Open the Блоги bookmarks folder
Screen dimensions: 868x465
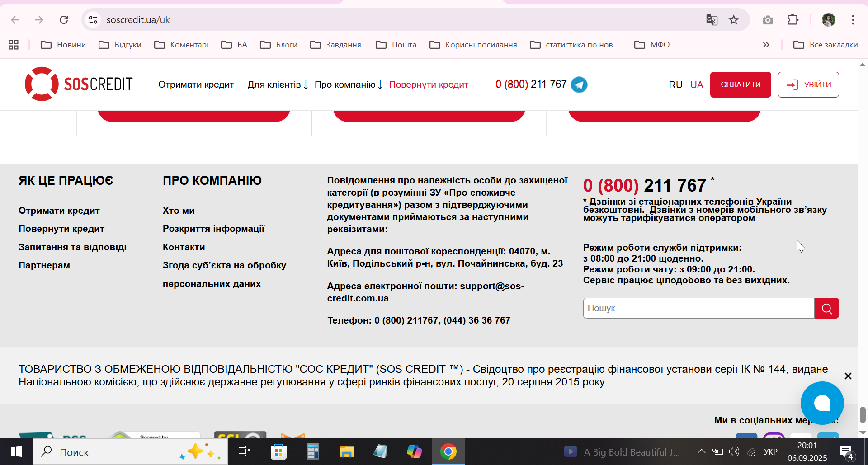[x=278, y=45]
